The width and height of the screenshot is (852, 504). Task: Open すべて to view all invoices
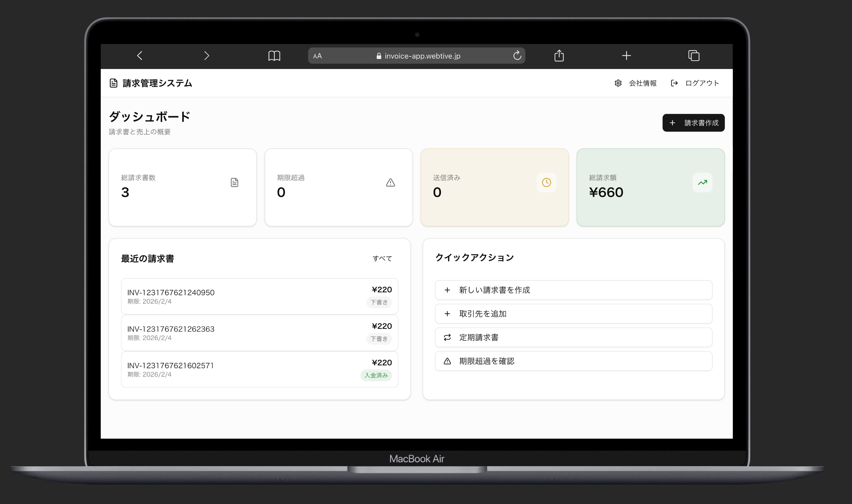(382, 258)
